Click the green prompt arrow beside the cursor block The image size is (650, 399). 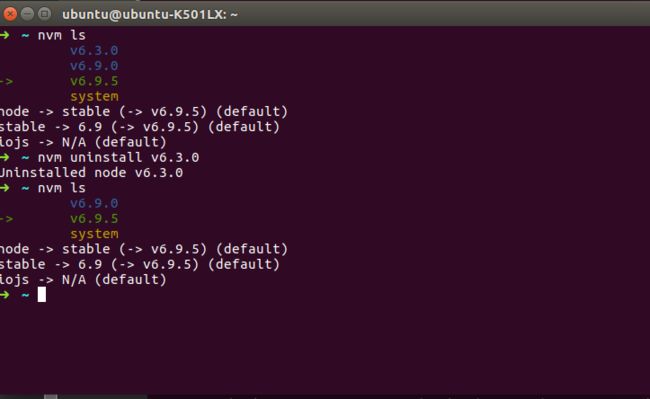pos(5,295)
